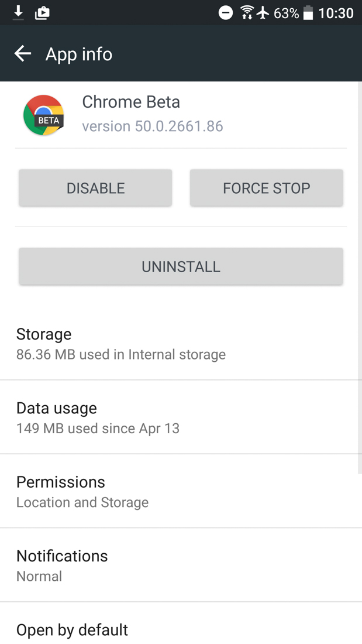Tap the airplane mode icon
This screenshot has width=362, height=644.
pos(263,12)
